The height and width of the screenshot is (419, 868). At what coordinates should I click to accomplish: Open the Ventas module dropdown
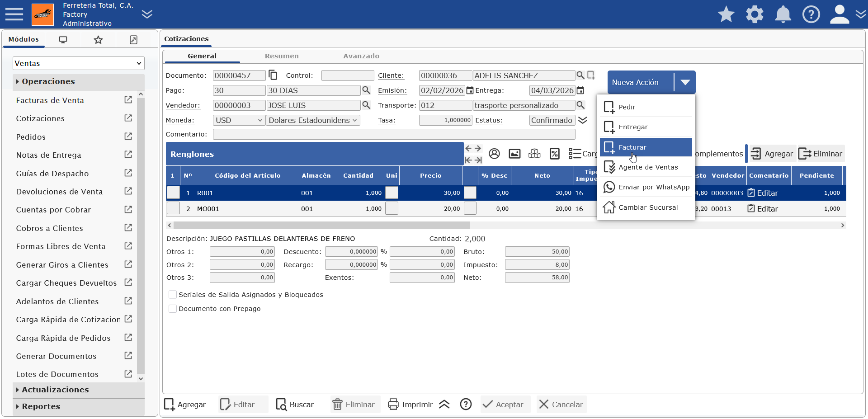78,63
